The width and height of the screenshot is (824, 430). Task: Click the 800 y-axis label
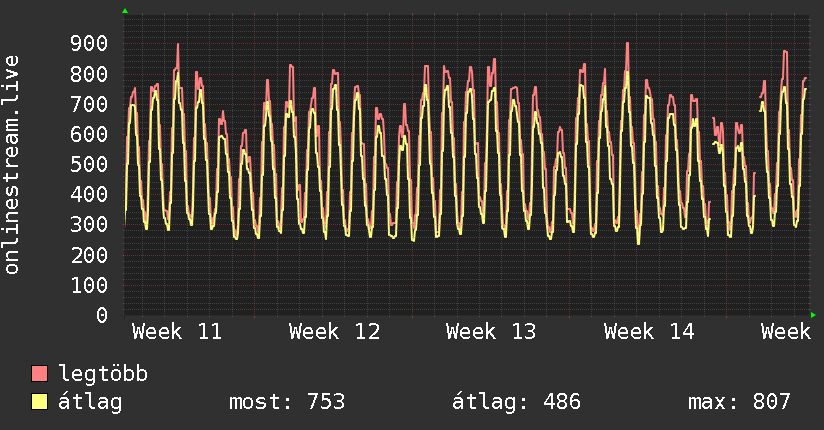tap(89, 74)
